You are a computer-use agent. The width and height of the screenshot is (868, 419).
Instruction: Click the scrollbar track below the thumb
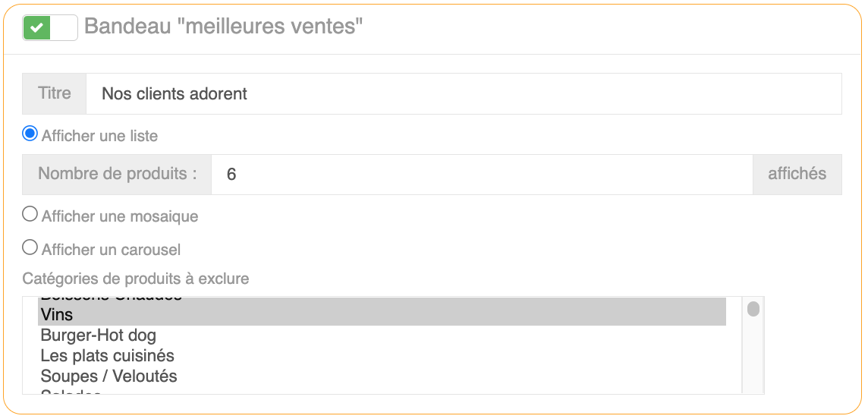[x=753, y=357]
